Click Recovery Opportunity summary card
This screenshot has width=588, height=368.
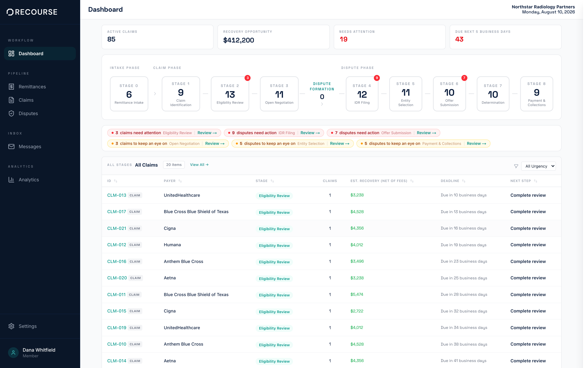coord(273,37)
